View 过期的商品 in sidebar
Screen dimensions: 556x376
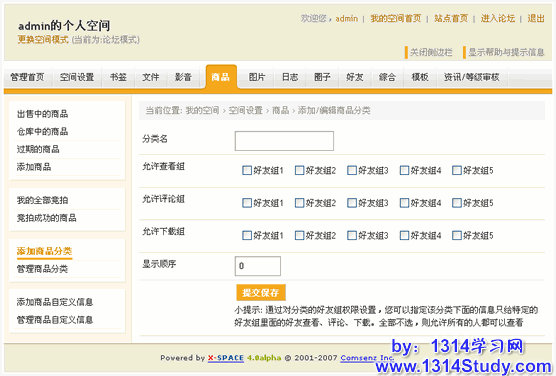pyautogui.click(x=38, y=149)
